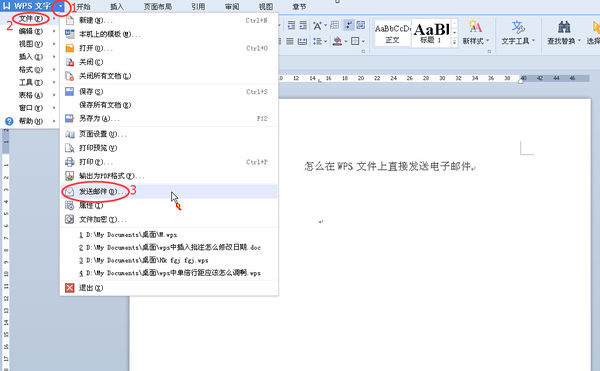Click the Open folder icon
This screenshot has width=600, height=371.
coord(70,48)
